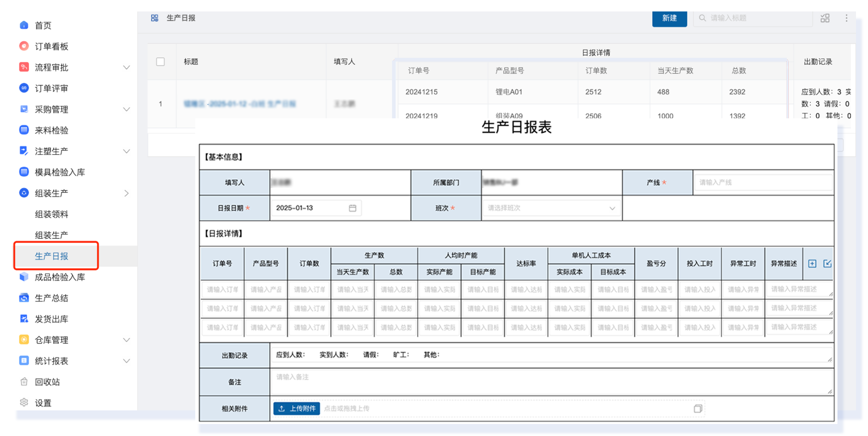Image resolution: width=868 pixels, height=436 pixels.
Task: Click the 上传附件 upload button
Action: point(297,409)
